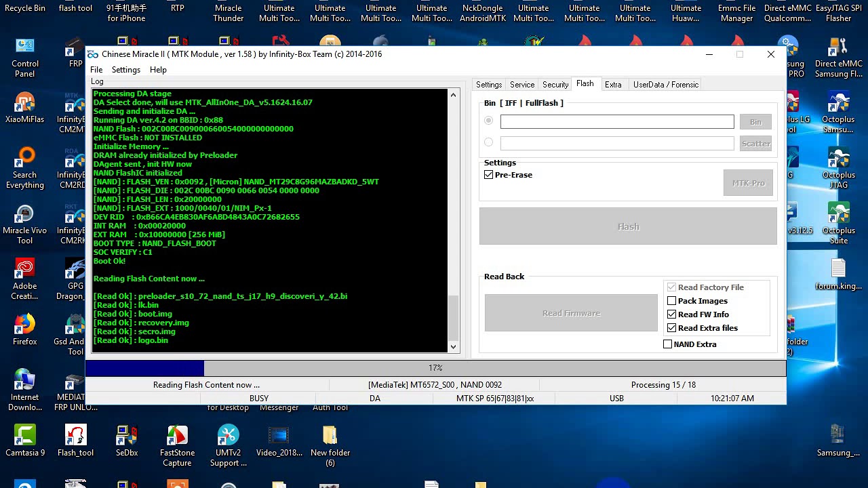Open the Settings menu
The height and width of the screenshot is (488, 868).
point(126,70)
